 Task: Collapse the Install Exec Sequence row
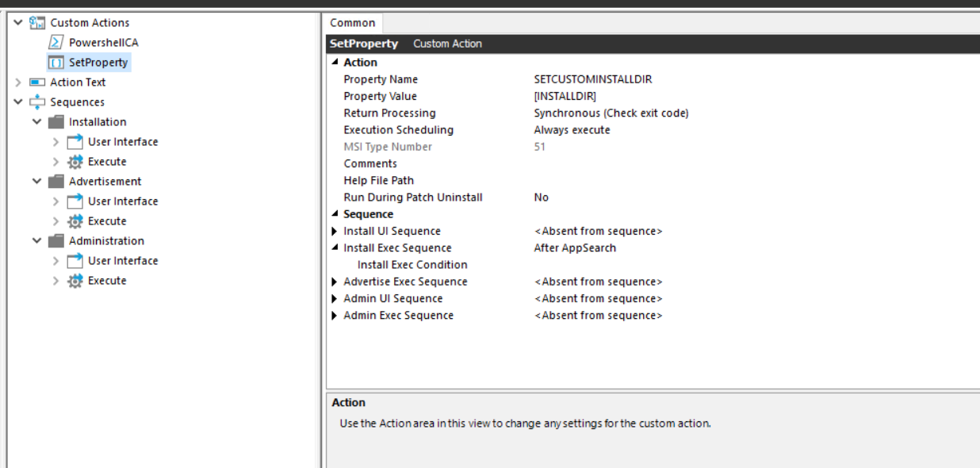[x=335, y=248]
